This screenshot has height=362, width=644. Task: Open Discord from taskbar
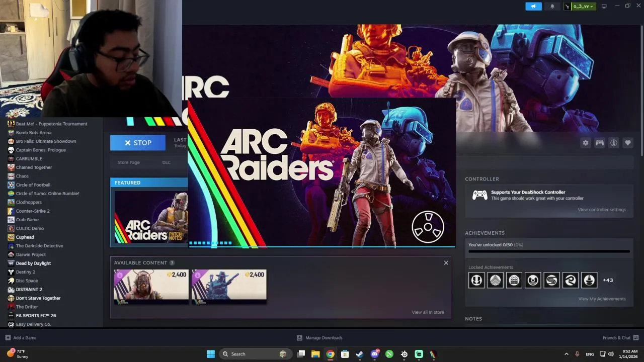tap(375, 354)
